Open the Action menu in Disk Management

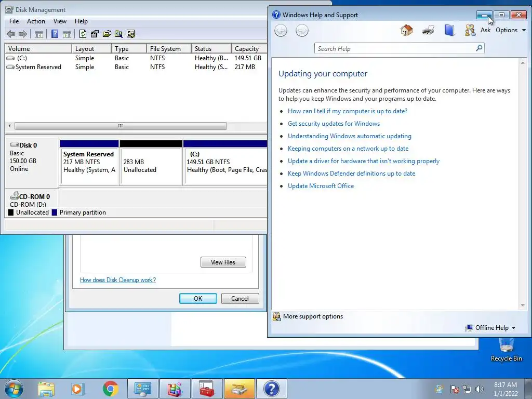pos(36,21)
